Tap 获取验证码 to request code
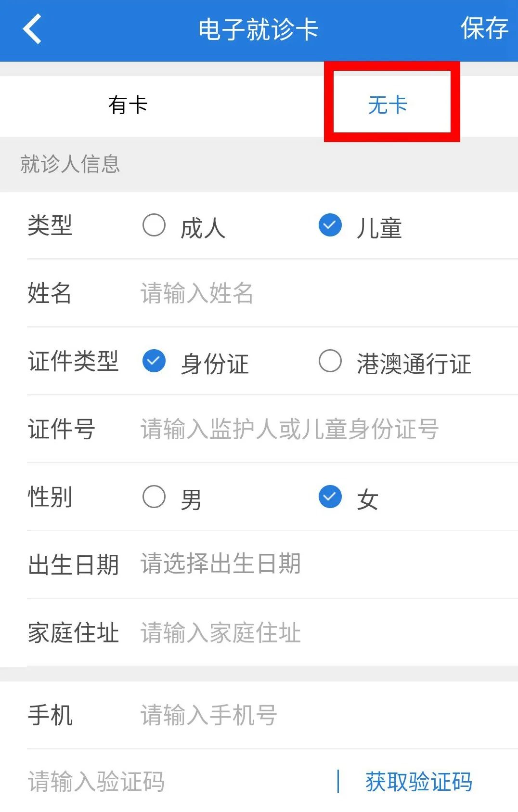This screenshot has width=518, height=812. [x=418, y=781]
